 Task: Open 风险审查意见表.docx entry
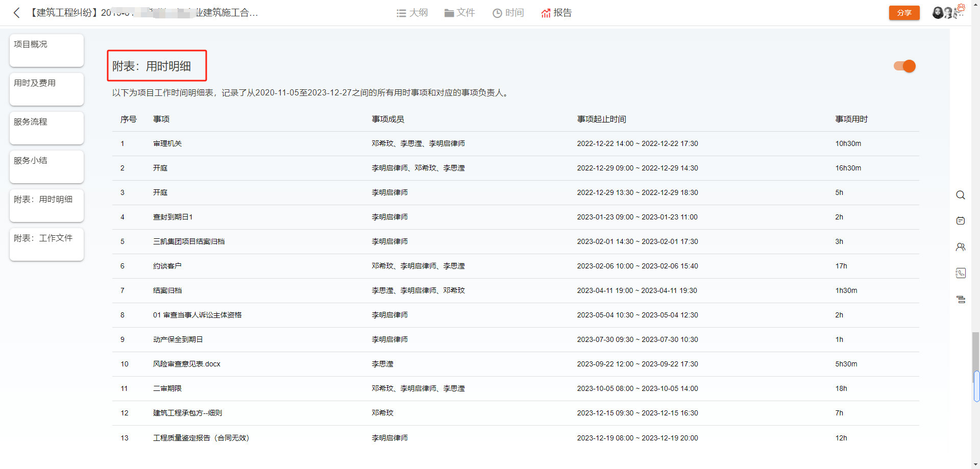[x=187, y=364]
